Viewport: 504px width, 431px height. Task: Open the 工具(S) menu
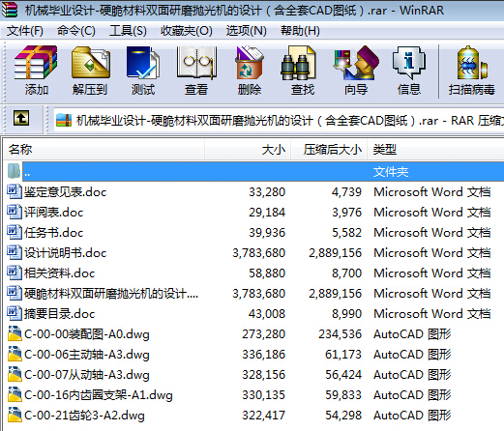pyautogui.click(x=128, y=31)
